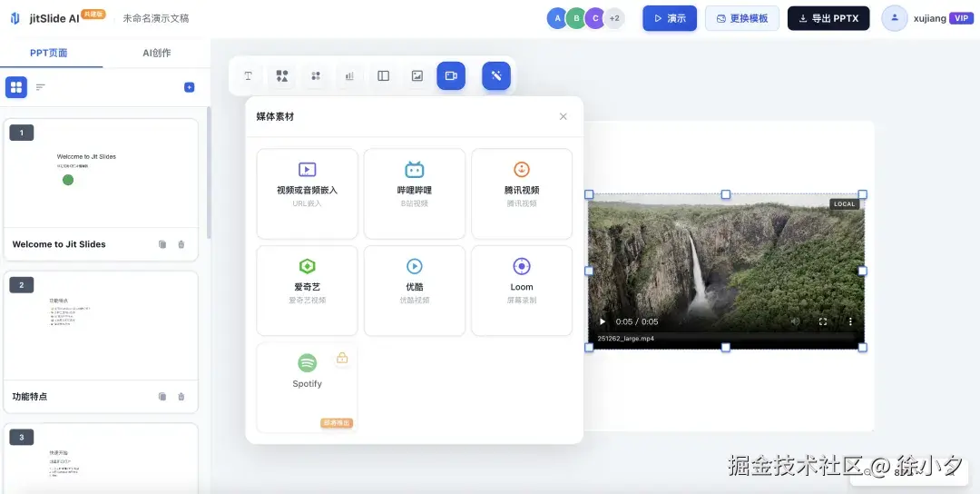Click the magic wand AI button
Image resolution: width=980 pixels, height=494 pixels.
pyautogui.click(x=496, y=76)
